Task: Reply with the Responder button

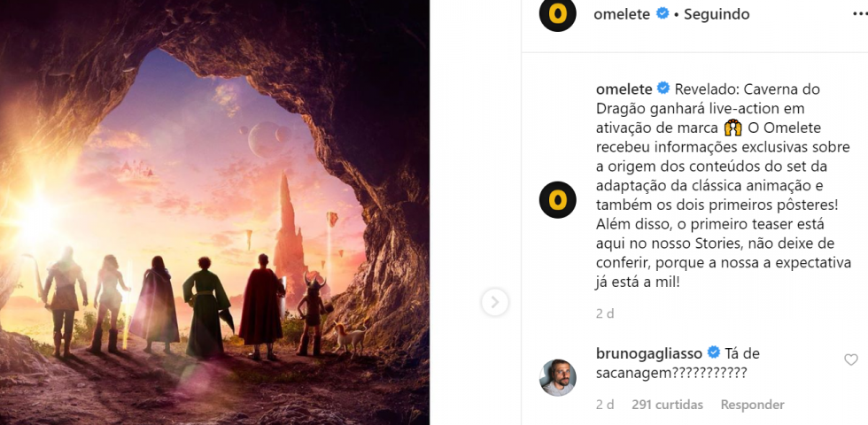Action: (752, 406)
